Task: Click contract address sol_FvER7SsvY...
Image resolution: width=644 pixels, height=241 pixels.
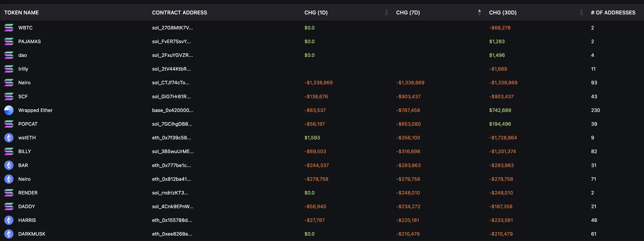Action: point(171,42)
